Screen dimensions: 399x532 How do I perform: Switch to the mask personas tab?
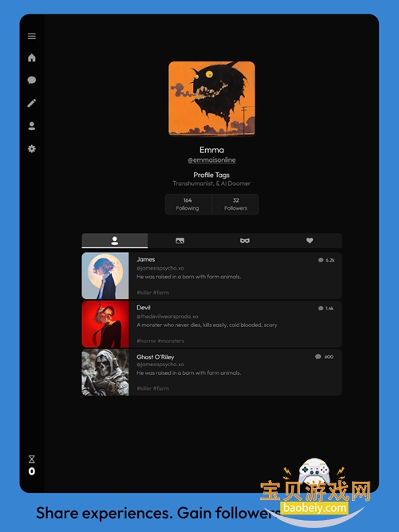point(245,241)
